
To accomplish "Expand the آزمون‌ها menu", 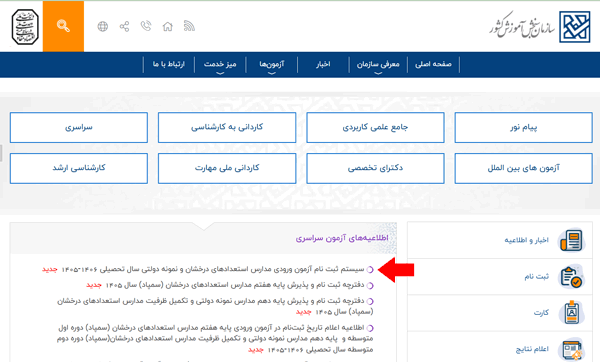I will [272, 65].
